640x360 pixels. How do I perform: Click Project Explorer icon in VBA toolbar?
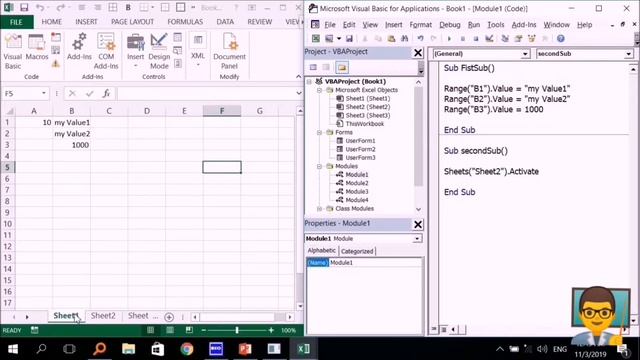505,38
